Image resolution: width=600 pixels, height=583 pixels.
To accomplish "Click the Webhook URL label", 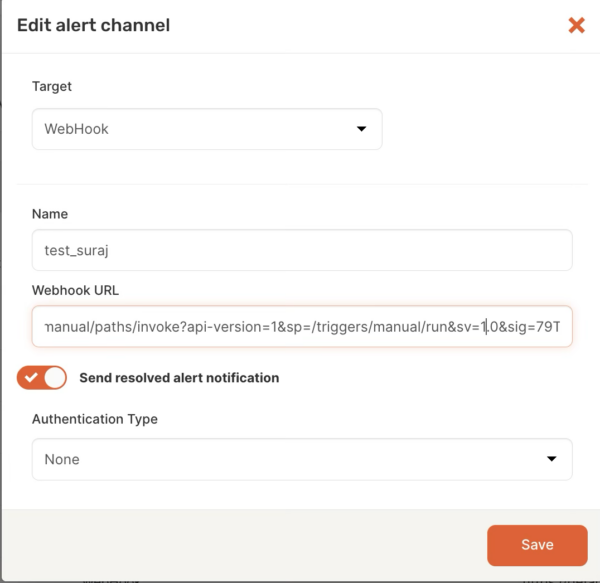I will (75, 290).
